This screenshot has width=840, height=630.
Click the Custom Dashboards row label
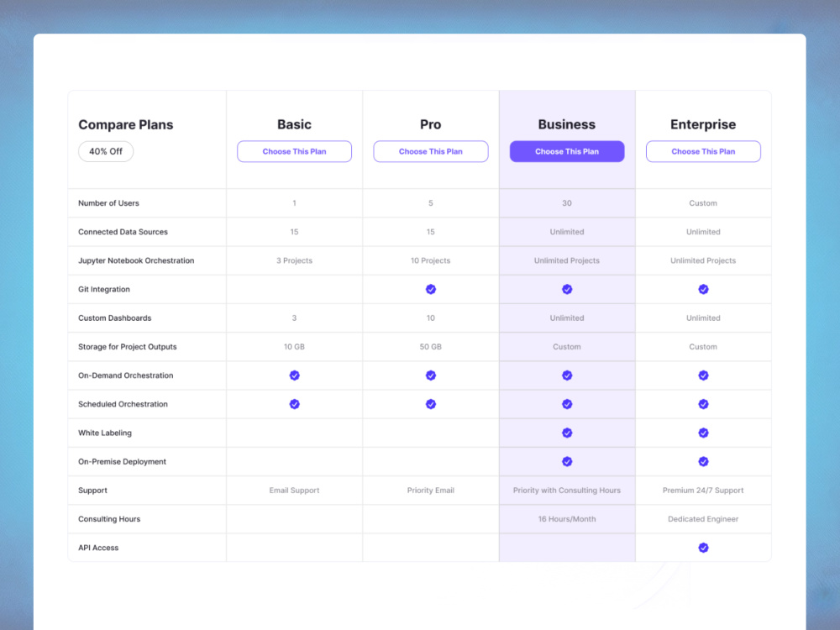(114, 318)
